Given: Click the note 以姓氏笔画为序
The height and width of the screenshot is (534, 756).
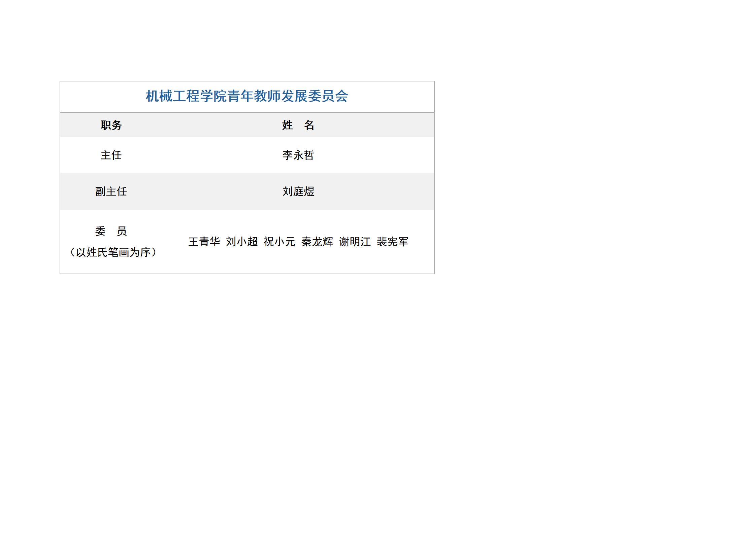Looking at the screenshot, I should (113, 252).
